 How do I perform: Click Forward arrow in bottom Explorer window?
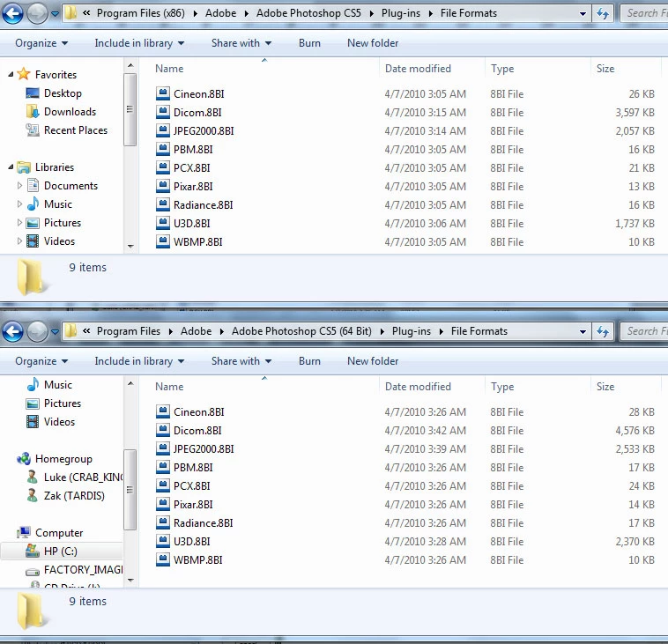click(38, 331)
